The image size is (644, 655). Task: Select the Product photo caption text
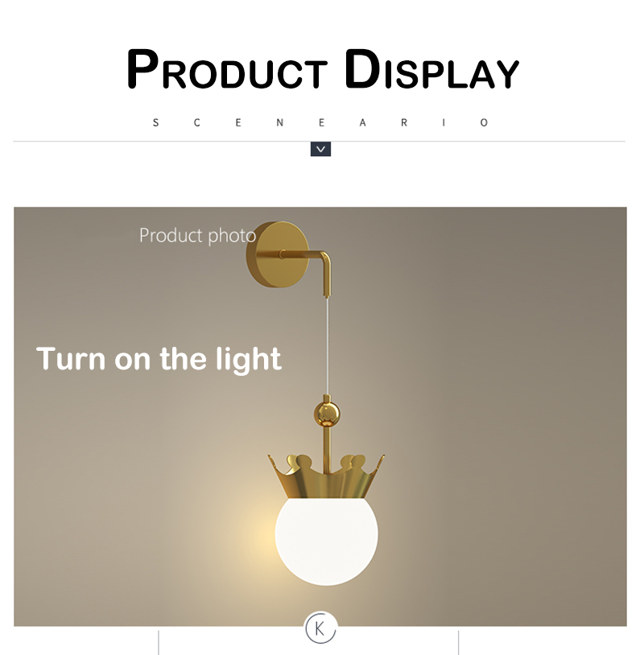(197, 236)
